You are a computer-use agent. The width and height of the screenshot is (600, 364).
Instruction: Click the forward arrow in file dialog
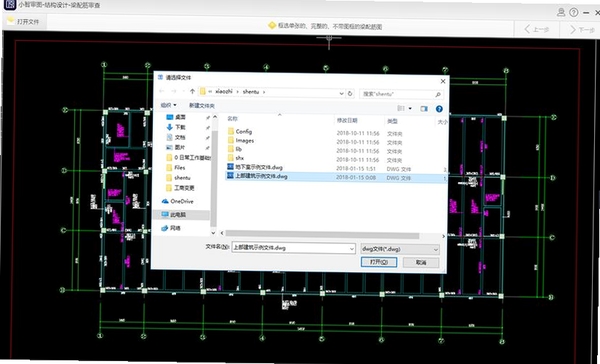pos(174,91)
